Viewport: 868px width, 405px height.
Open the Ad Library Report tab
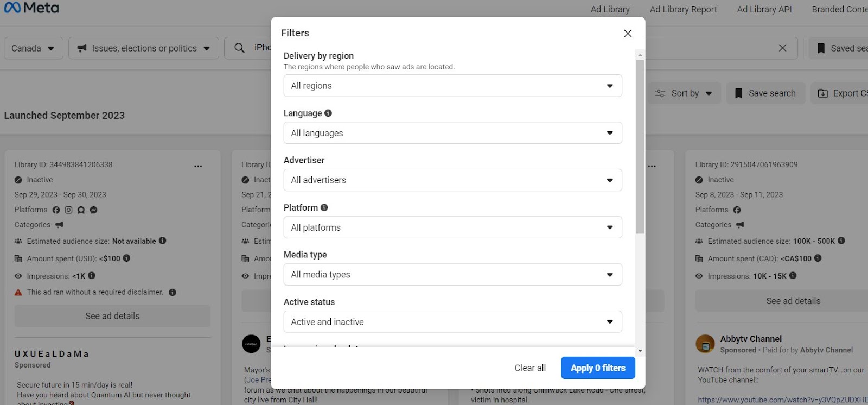click(683, 9)
